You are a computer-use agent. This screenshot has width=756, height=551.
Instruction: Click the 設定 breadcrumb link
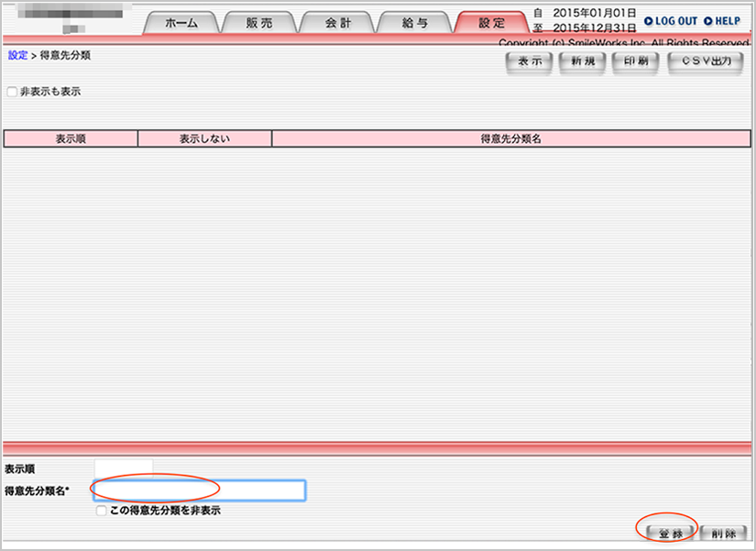click(17, 55)
